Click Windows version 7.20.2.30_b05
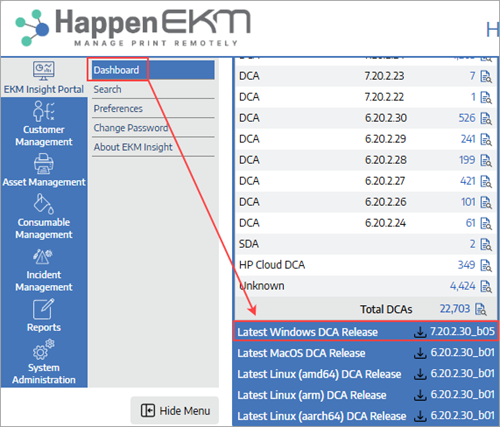The height and width of the screenshot is (427, 500). [462, 331]
